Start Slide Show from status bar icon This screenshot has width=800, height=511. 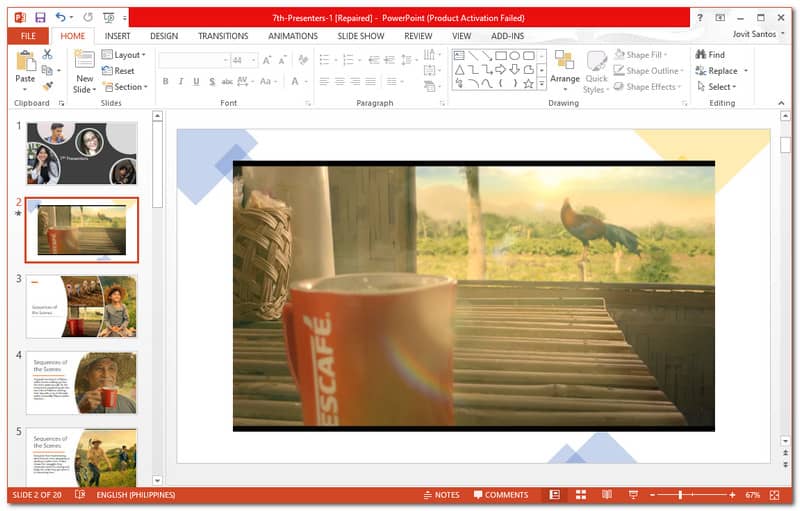(x=633, y=495)
